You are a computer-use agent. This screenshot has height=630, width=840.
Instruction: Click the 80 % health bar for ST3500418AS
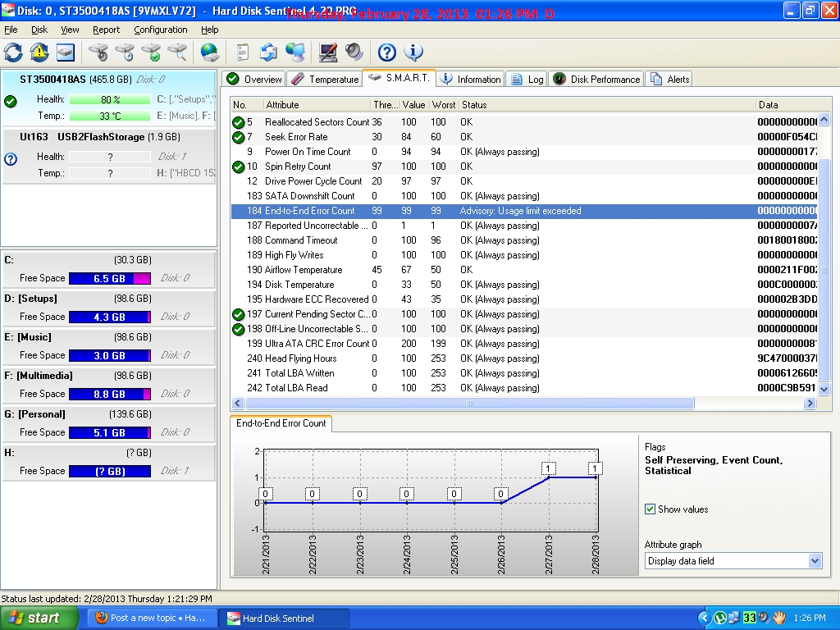pyautogui.click(x=110, y=99)
